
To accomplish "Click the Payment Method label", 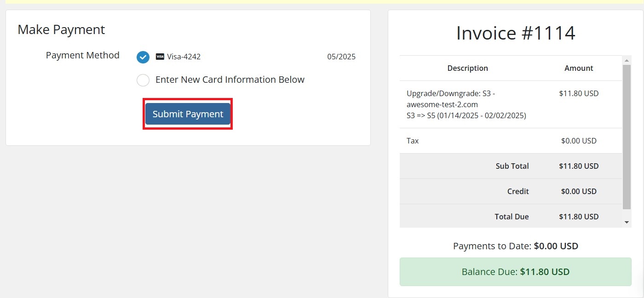I will point(83,55).
